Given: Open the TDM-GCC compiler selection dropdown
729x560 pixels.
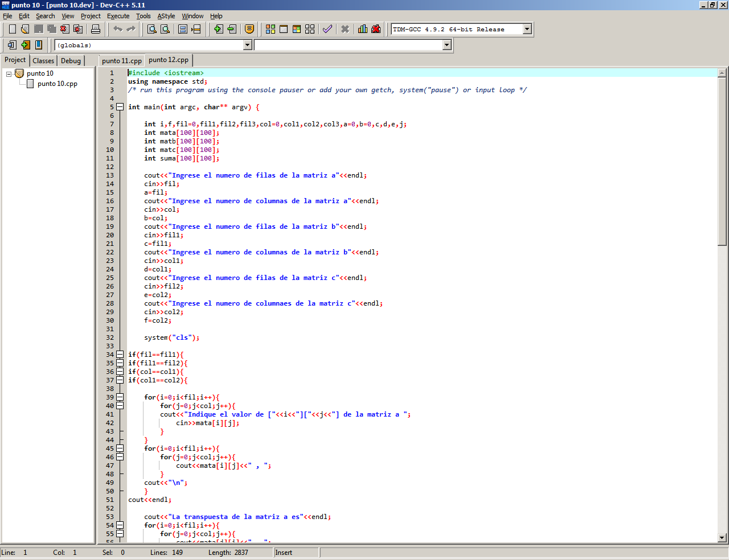Looking at the screenshot, I should 527,29.
